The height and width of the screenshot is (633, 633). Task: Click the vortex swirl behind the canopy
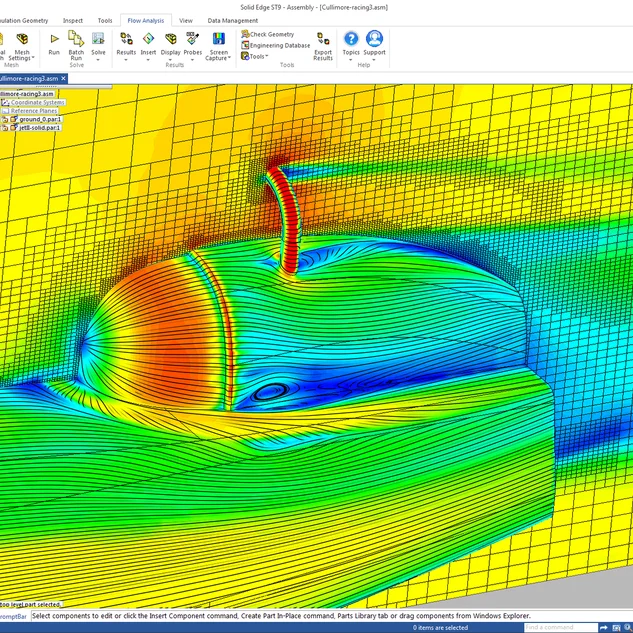tap(268, 392)
